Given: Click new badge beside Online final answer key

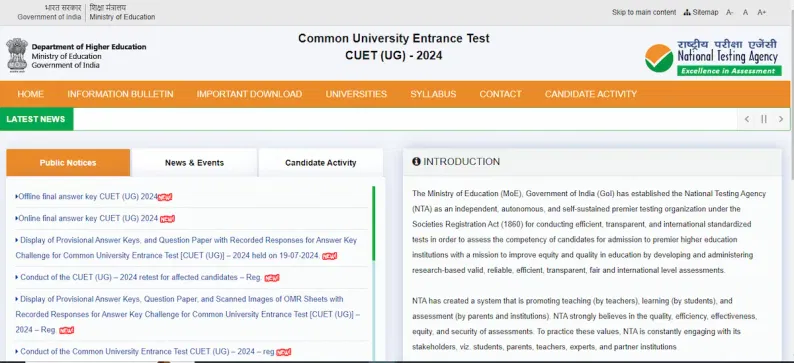Looking at the screenshot, I should point(167,219).
